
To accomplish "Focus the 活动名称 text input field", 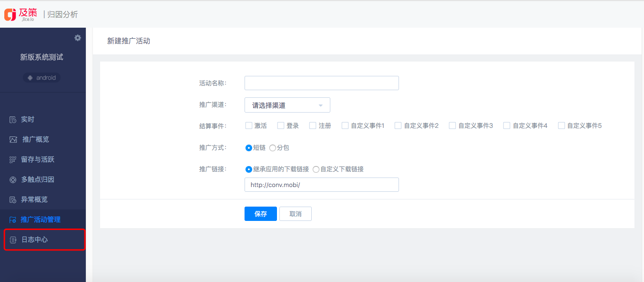I will pos(321,83).
